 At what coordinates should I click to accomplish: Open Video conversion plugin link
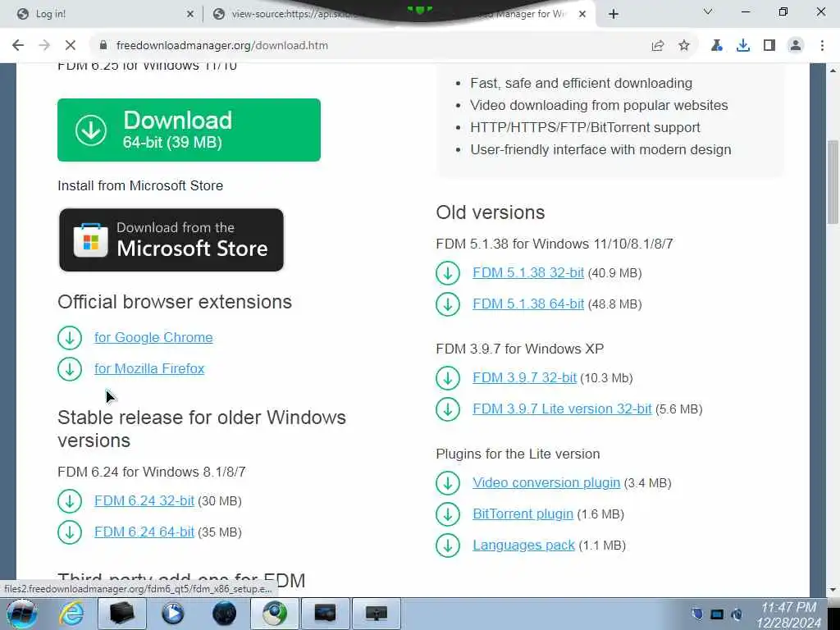[x=546, y=482]
